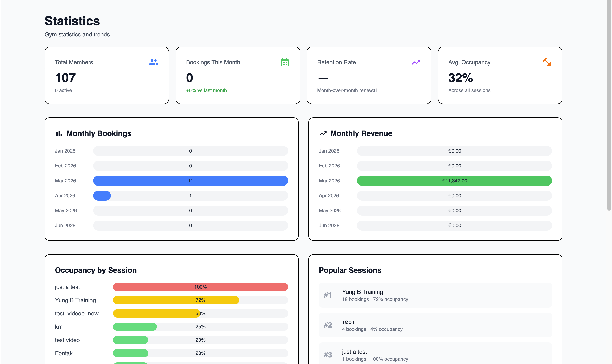Click '0 active' under Total Members
The width and height of the screenshot is (612, 364).
coord(63,90)
